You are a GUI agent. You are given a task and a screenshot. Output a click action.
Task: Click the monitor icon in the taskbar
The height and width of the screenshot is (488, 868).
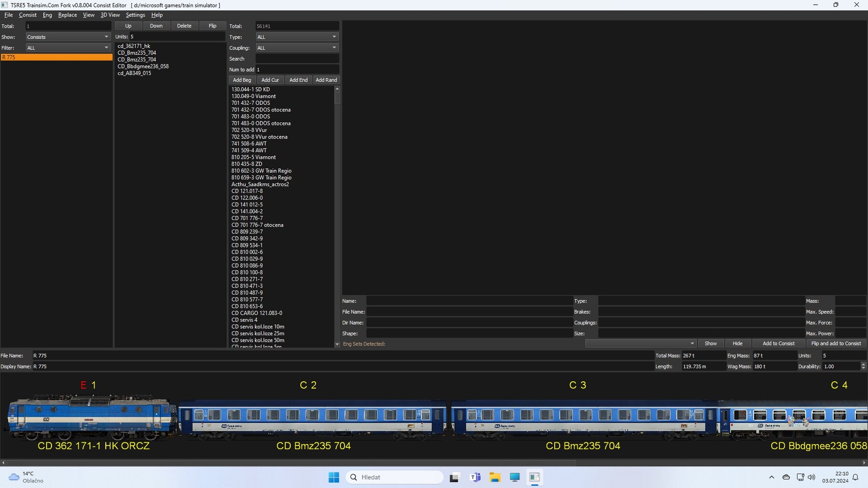(x=515, y=477)
